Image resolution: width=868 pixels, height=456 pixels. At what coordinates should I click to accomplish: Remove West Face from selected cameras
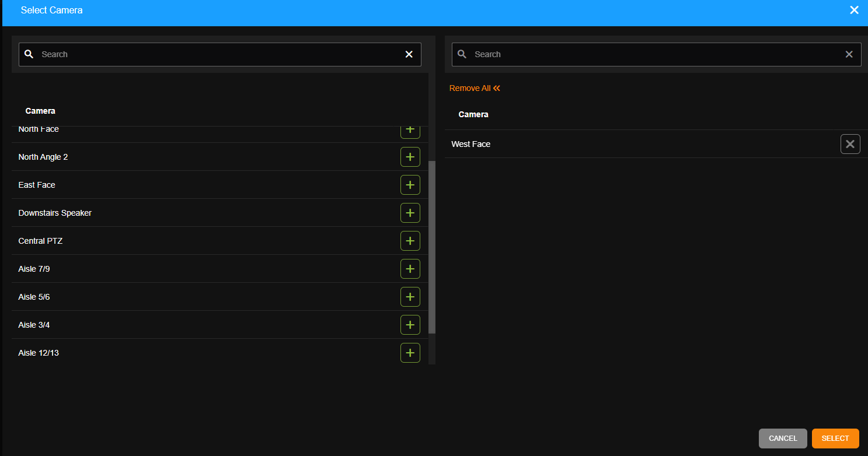(850, 144)
